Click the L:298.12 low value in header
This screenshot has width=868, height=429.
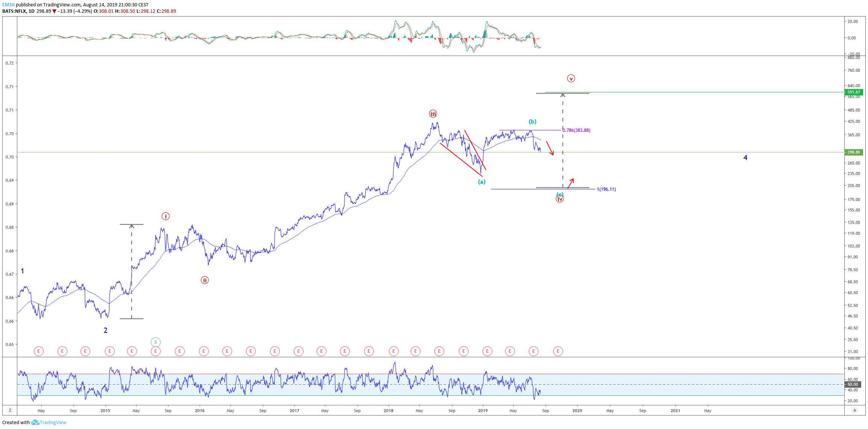coord(146,11)
